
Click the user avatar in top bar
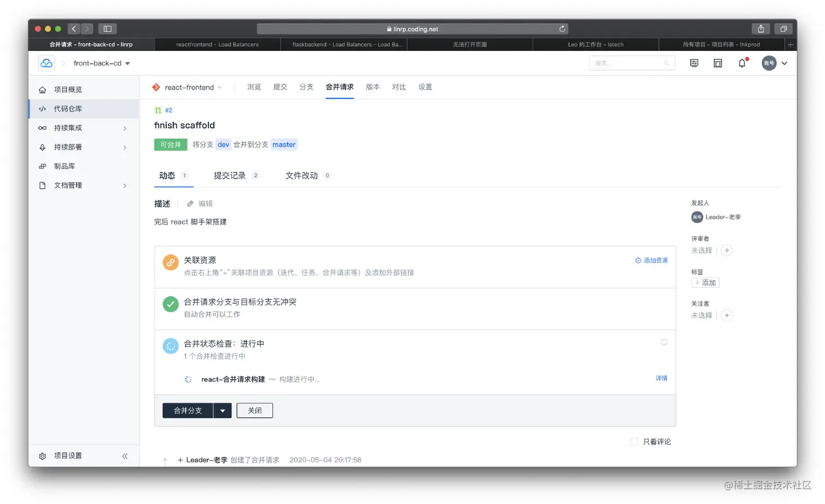(769, 63)
